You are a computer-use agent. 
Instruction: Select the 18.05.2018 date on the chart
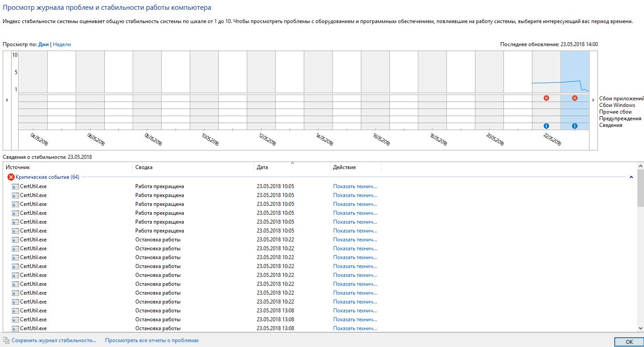pyautogui.click(x=439, y=139)
